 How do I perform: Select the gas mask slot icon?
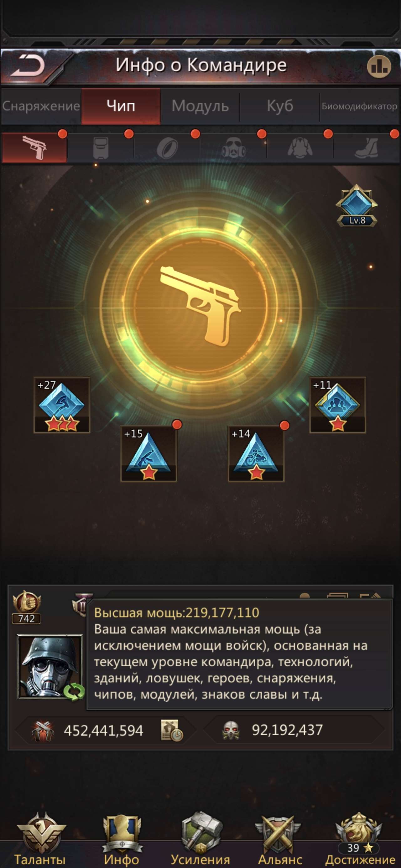pyautogui.click(x=233, y=147)
